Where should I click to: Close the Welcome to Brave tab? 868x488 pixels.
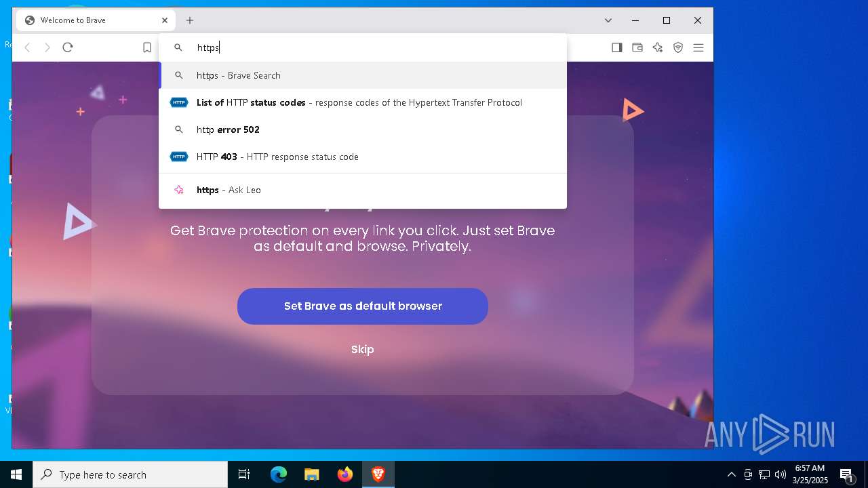pyautogui.click(x=165, y=20)
